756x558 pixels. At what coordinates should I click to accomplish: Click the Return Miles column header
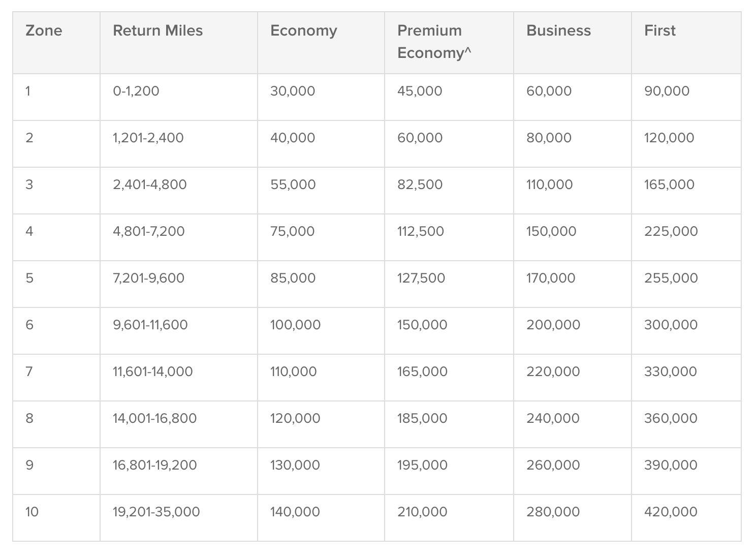(157, 30)
